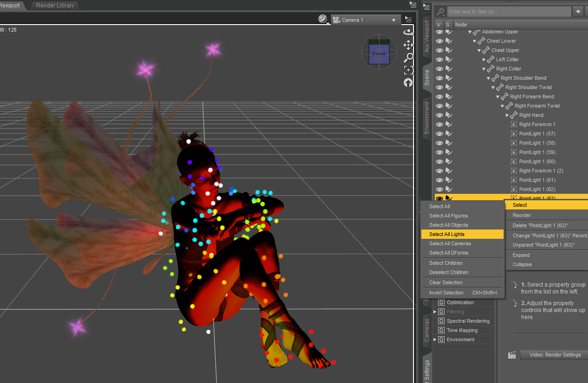The width and height of the screenshot is (588, 383).
Task: Click the bone icon of Chest Lower
Action: (x=481, y=41)
